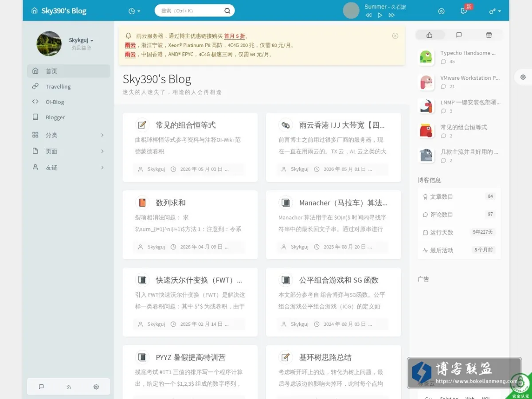532x399 pixels.
Task: Click the search magnifier icon
Action: (227, 11)
